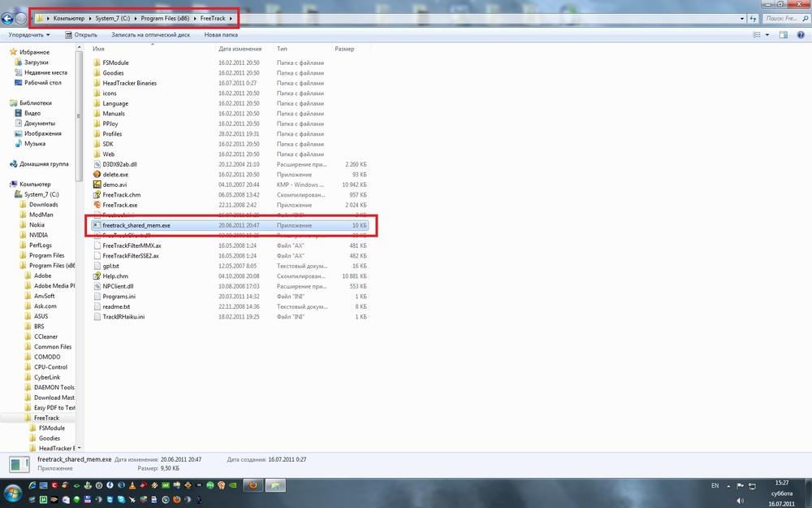The height and width of the screenshot is (508, 812).
Task: Switch to the Explorer taskbar button
Action: (275, 486)
